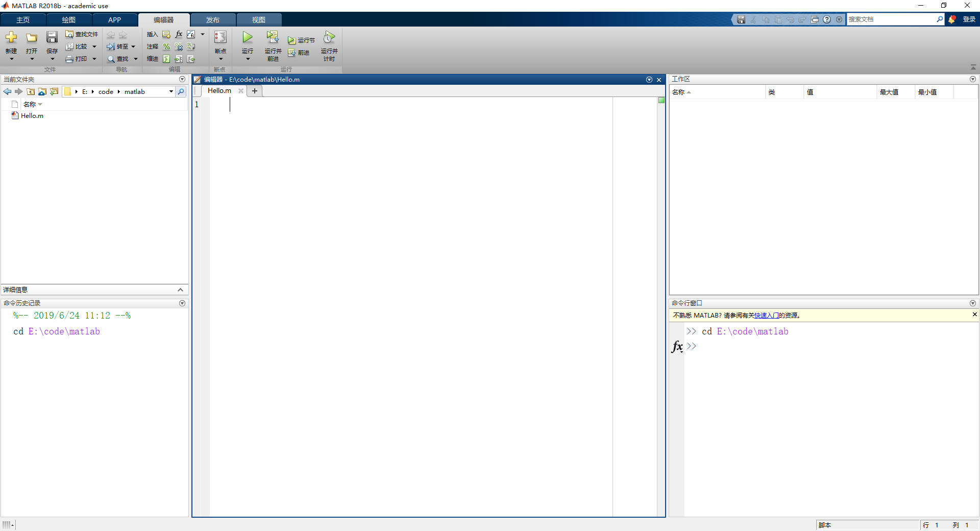Open the Getting Started (快速入门) link
980x531 pixels.
[x=766, y=316]
